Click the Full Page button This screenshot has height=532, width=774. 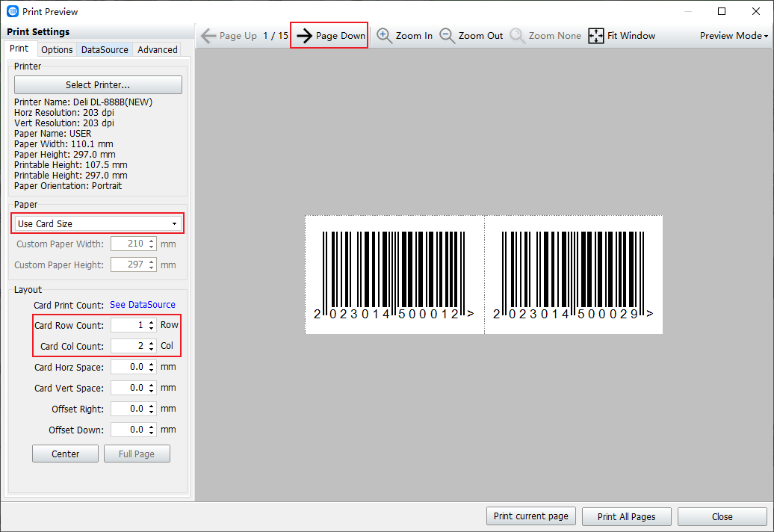[137, 454]
